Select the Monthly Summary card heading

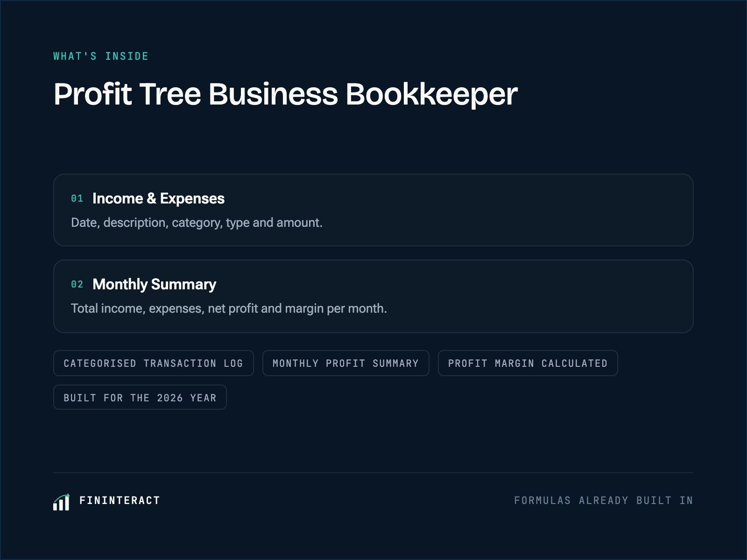point(154,285)
